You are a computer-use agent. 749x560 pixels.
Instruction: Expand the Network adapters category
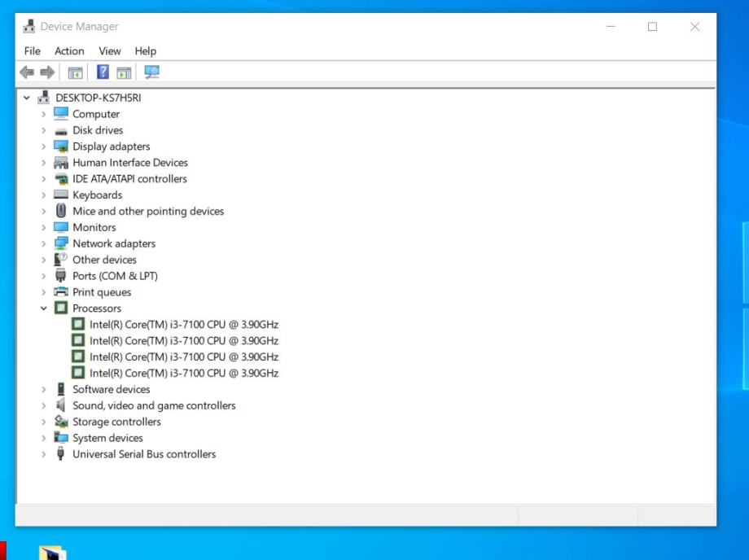[x=43, y=244]
